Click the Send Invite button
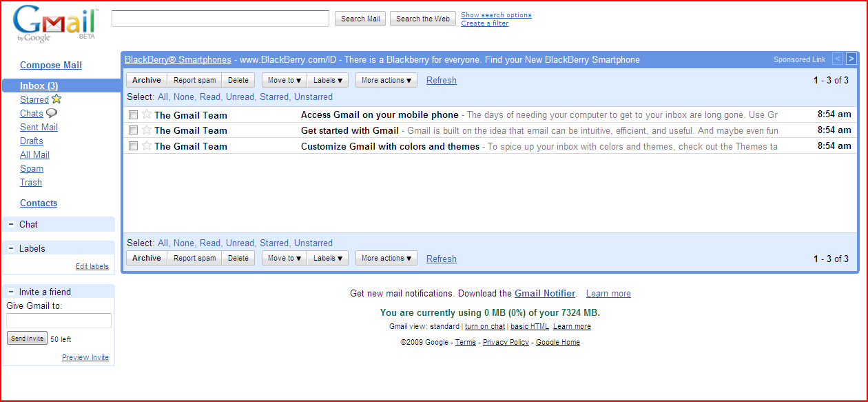Image resolution: width=868 pixels, height=402 pixels. [x=27, y=339]
